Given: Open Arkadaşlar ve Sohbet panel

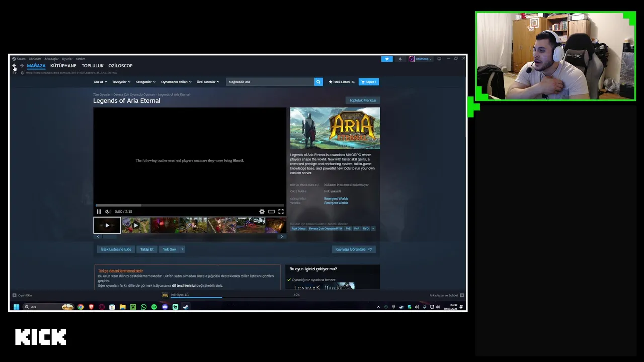Looking at the screenshot, I should click(x=446, y=295).
